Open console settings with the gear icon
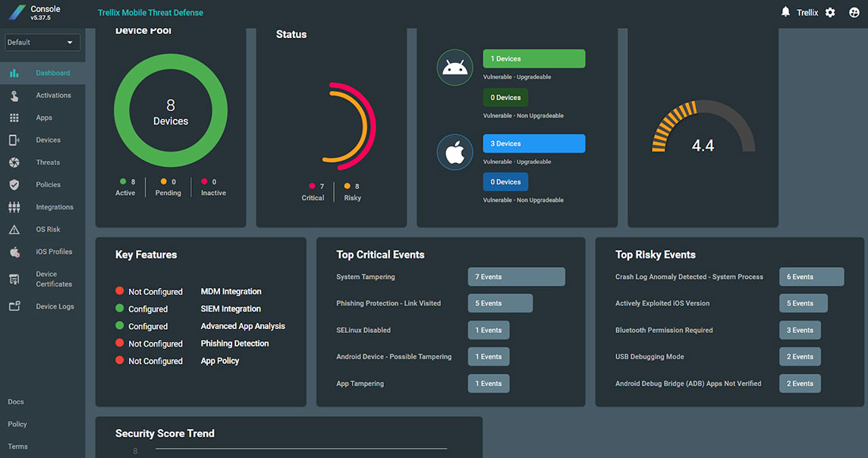868x458 pixels. click(x=829, y=12)
